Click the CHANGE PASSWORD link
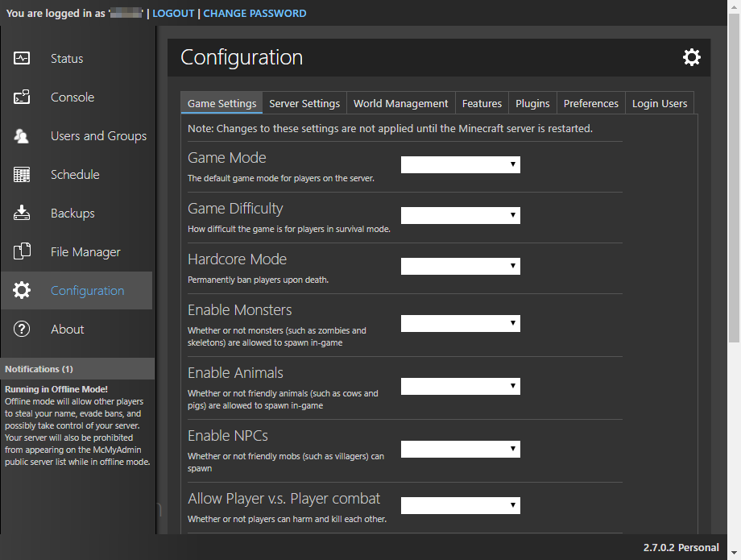 (x=255, y=13)
